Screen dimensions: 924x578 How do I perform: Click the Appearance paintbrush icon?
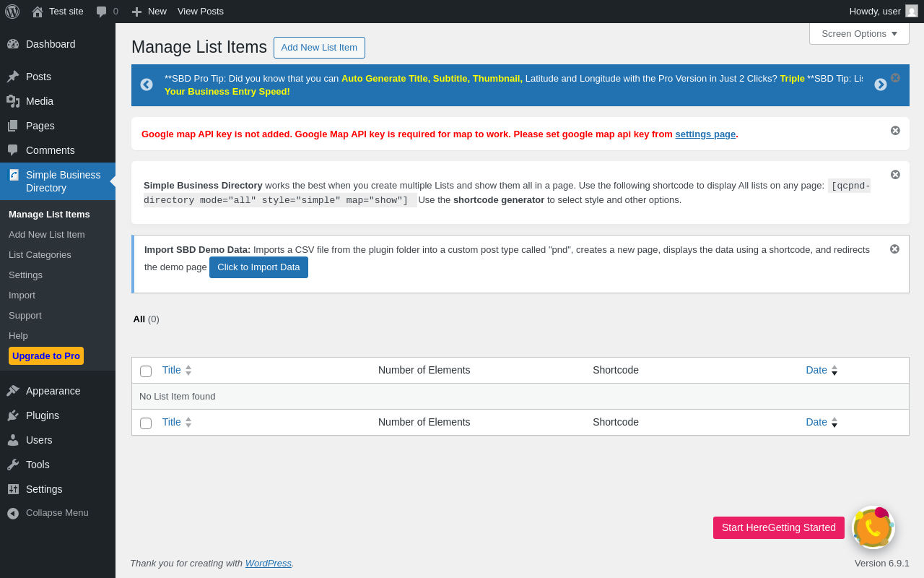pyautogui.click(x=13, y=391)
